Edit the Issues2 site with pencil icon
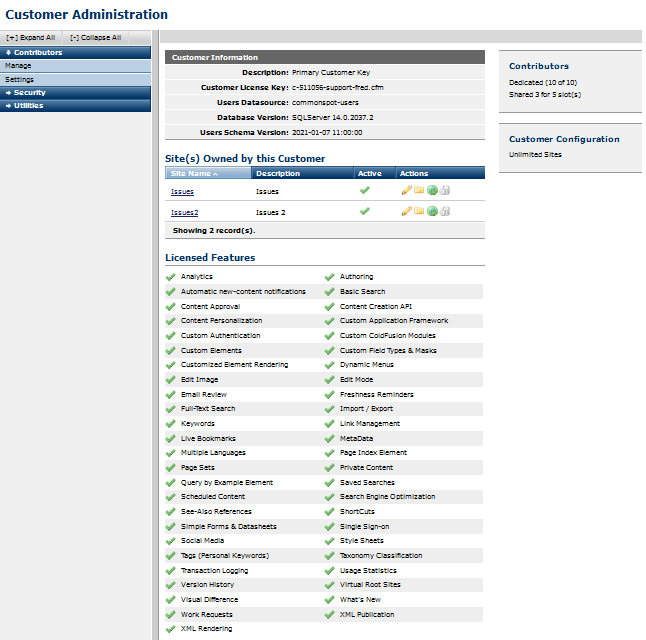Image resolution: width=646 pixels, height=640 pixels. click(x=406, y=211)
